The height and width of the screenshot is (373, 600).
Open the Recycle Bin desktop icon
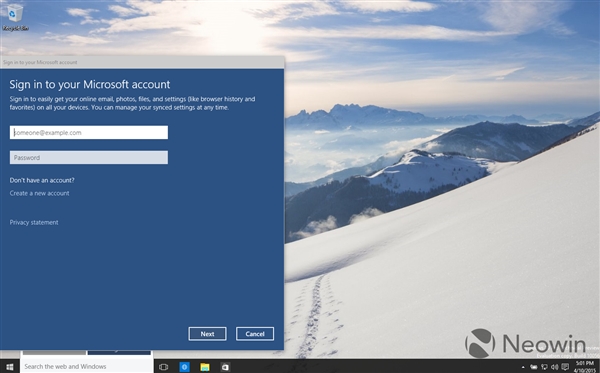[x=15, y=17]
